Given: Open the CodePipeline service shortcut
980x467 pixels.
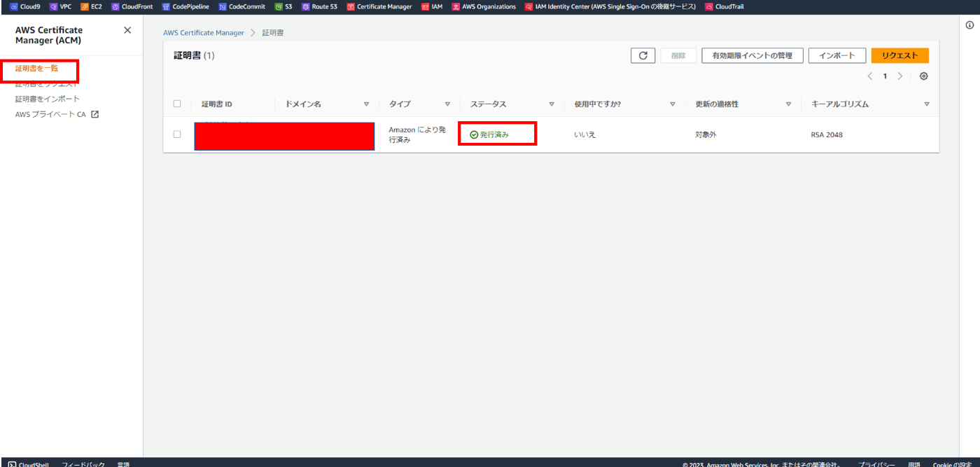Looking at the screenshot, I should pos(185,6).
